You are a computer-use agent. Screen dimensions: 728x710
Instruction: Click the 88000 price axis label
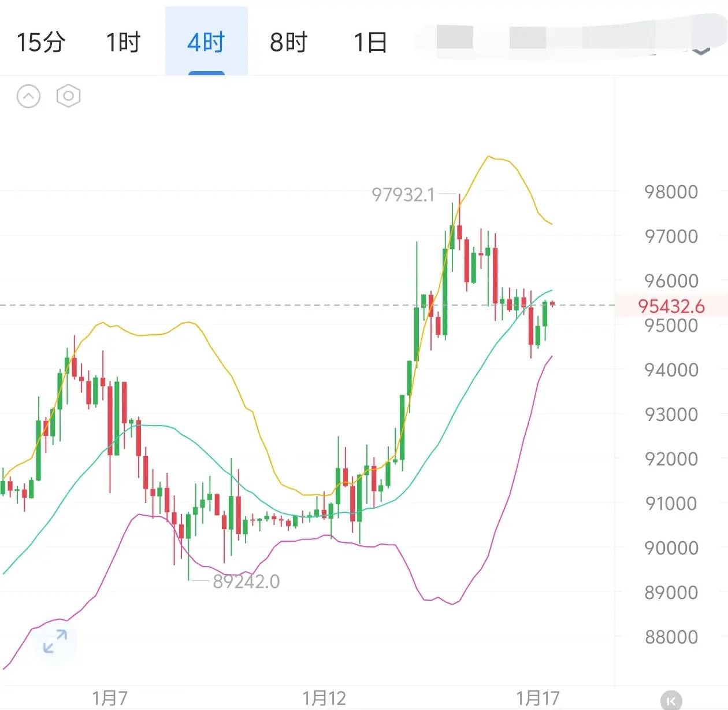pos(671,637)
